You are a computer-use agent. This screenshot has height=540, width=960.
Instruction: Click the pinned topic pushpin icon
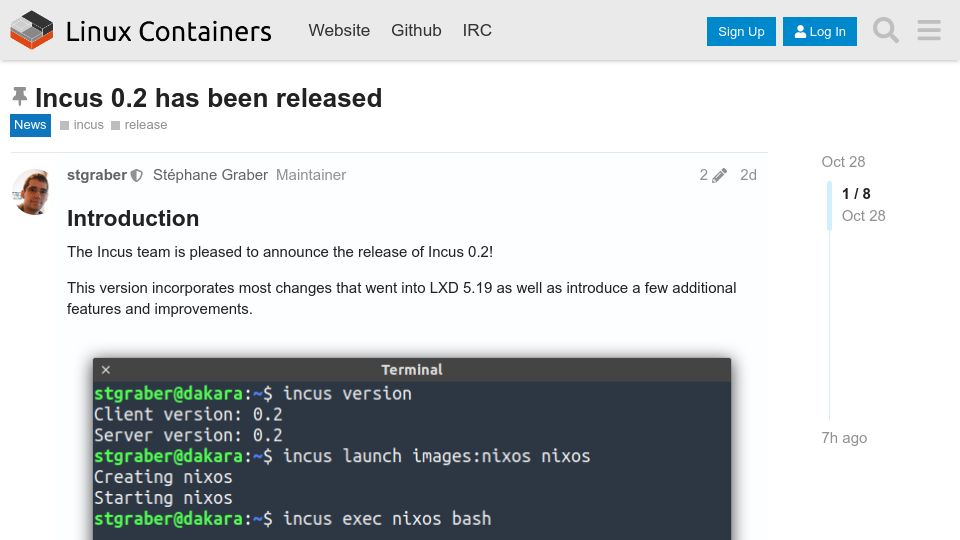tap(20, 97)
